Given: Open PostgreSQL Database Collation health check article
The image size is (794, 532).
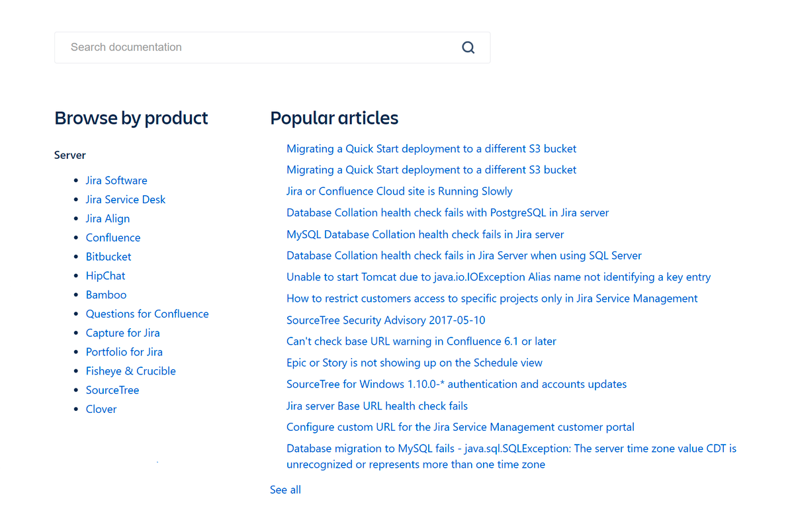Looking at the screenshot, I should tap(448, 213).
